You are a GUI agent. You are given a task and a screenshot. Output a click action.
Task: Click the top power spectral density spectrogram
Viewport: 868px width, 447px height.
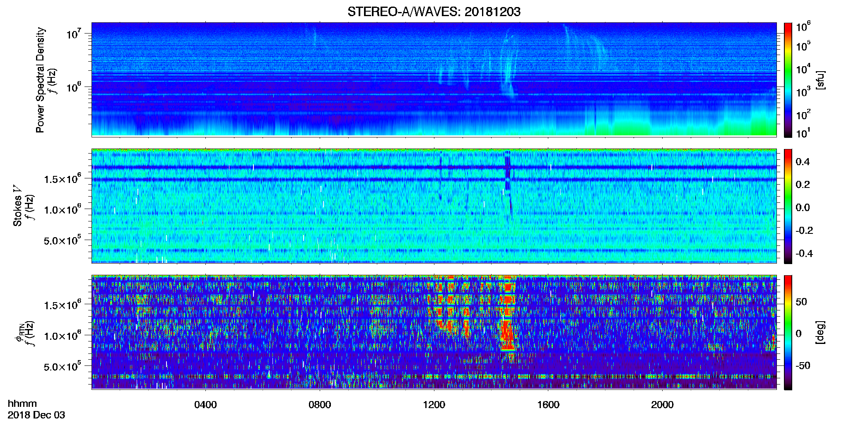point(434,79)
